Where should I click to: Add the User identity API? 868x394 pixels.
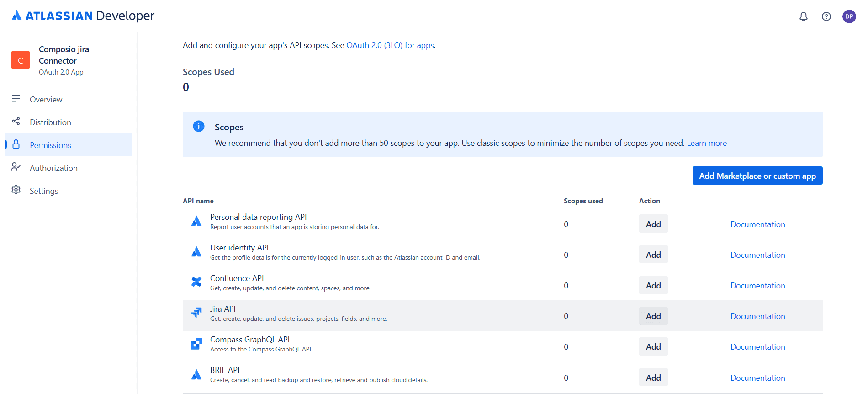pos(653,255)
